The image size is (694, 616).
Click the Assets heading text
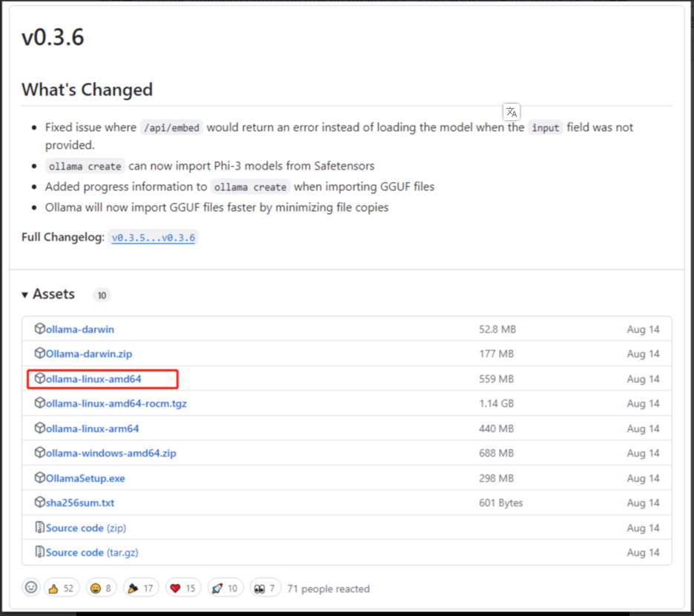(53, 294)
